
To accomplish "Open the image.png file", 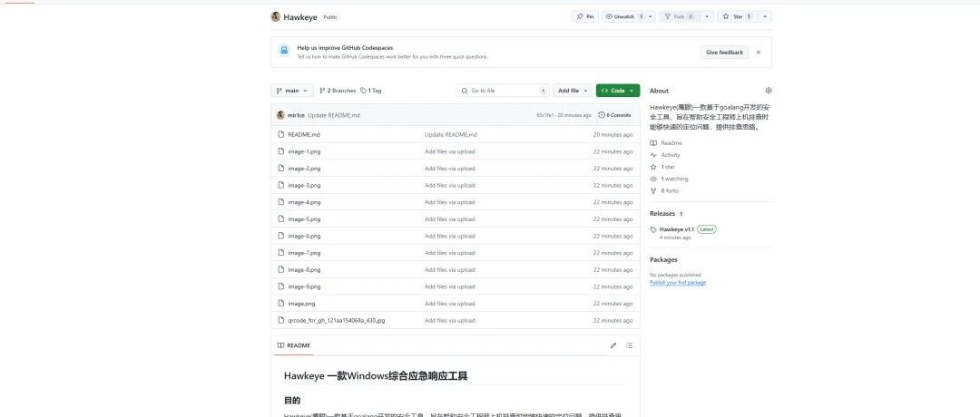I will (x=301, y=304).
